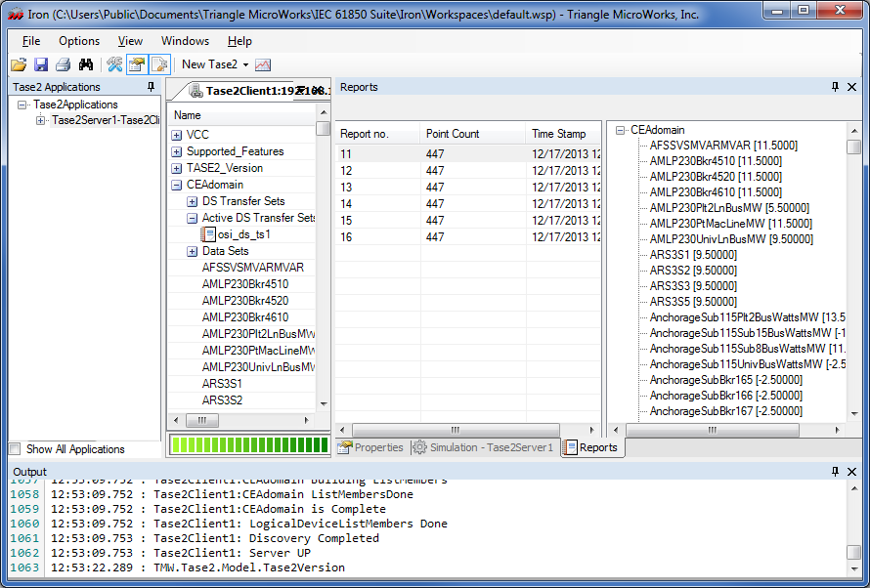Screen dimensions: 870x588
Task: Toggle auto-hide pin on Output panel
Action: pos(834,472)
